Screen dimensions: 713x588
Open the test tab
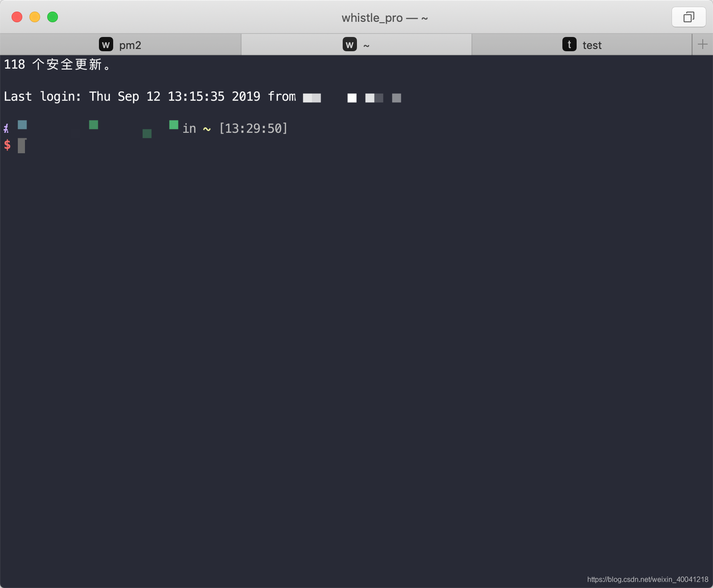pos(582,45)
